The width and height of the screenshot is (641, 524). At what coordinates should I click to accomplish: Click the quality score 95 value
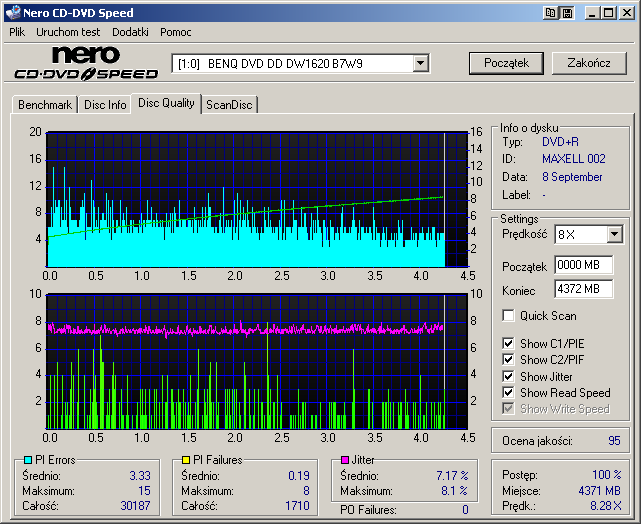click(614, 441)
